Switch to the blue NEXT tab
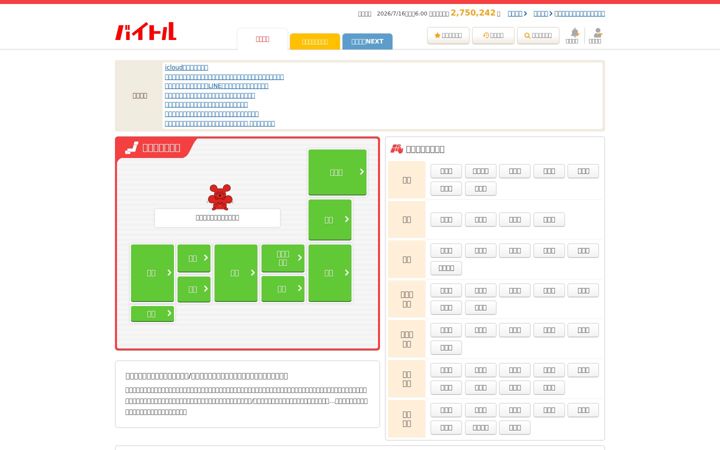The image size is (720, 450). (367, 41)
